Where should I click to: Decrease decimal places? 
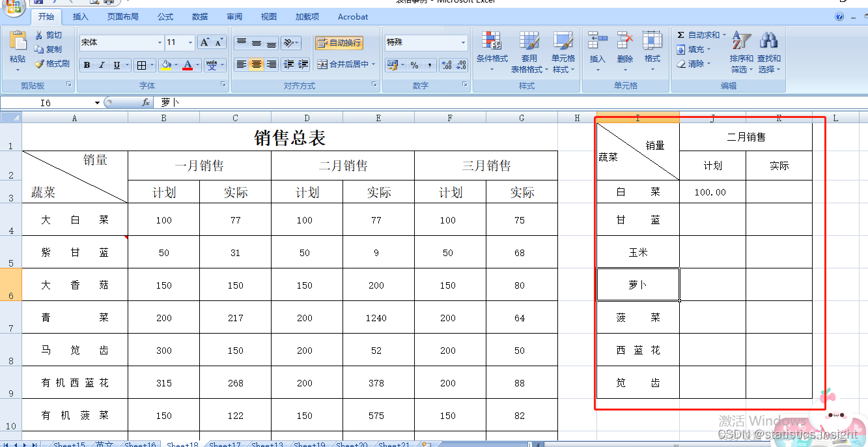tap(461, 65)
